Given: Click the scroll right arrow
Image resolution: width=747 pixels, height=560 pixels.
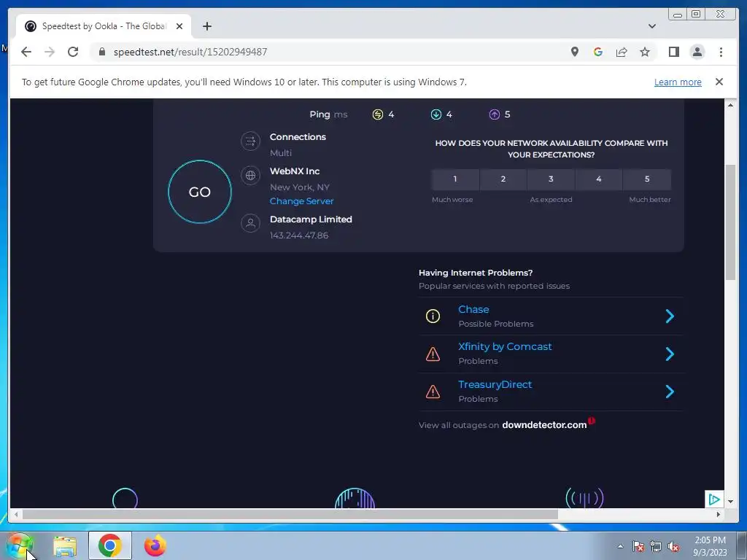Looking at the screenshot, I should 719,514.
